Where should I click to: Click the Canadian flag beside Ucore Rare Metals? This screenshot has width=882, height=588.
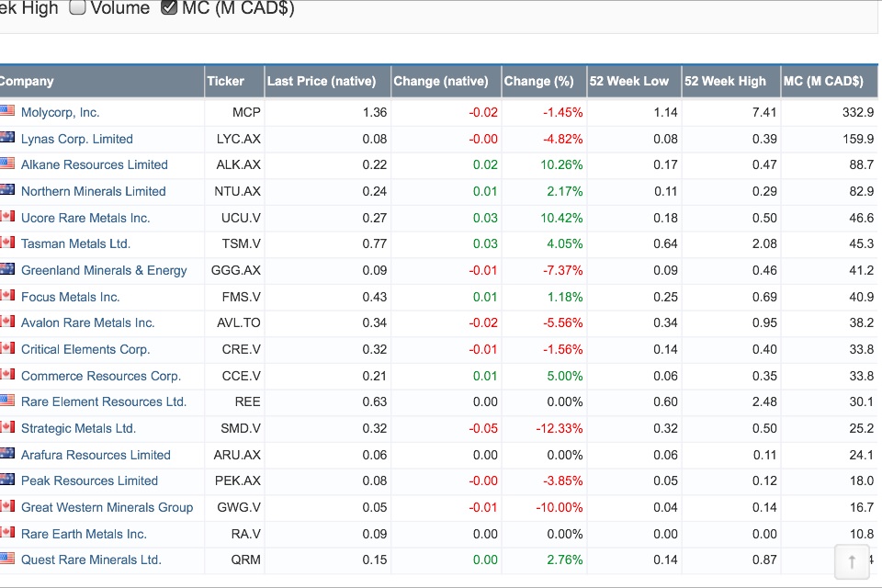click(x=7, y=217)
